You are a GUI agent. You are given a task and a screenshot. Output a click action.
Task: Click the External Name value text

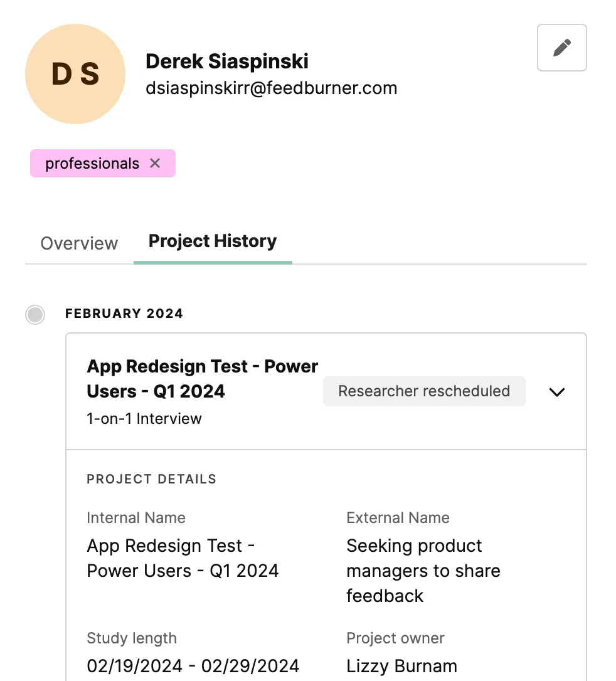pyautogui.click(x=423, y=571)
